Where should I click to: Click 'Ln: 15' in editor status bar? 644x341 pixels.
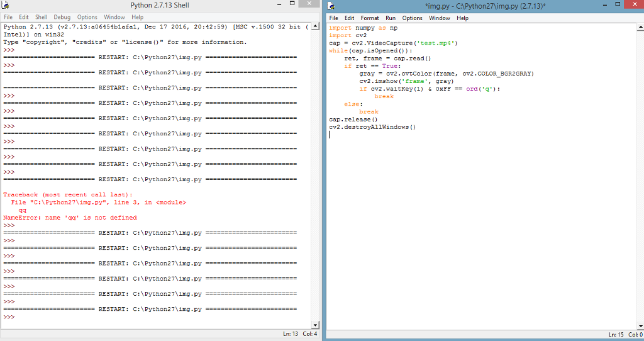click(x=616, y=335)
